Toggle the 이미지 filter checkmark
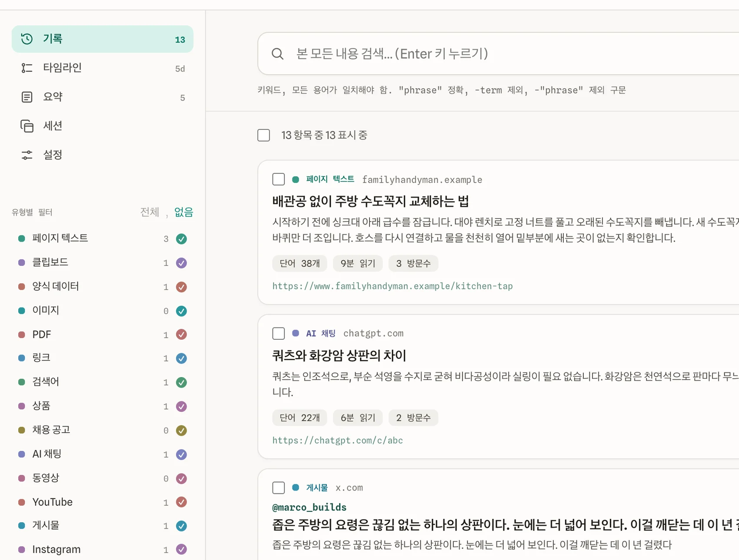 click(181, 311)
